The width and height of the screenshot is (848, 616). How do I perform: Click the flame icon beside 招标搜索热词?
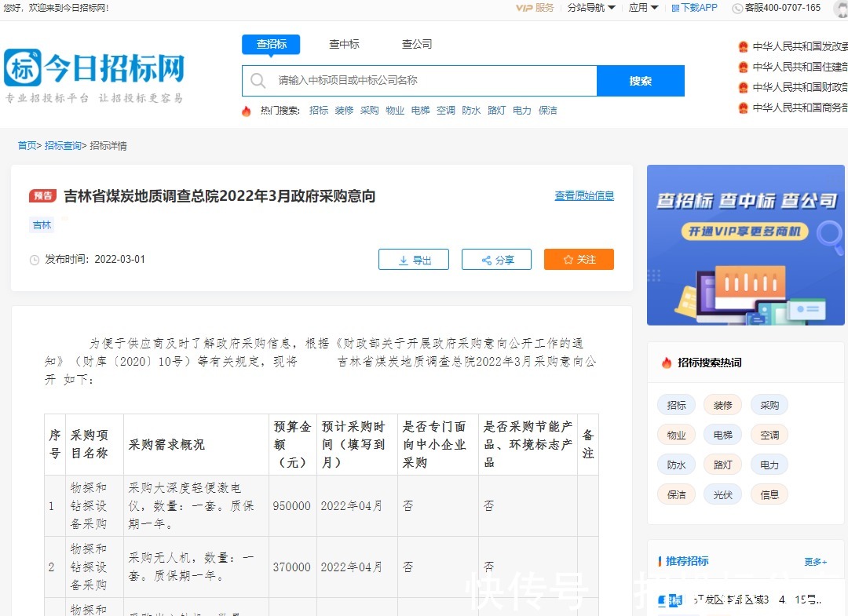point(667,363)
